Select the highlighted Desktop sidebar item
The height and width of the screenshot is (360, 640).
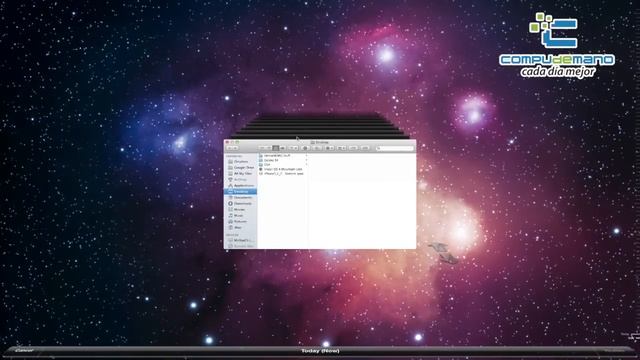240,191
